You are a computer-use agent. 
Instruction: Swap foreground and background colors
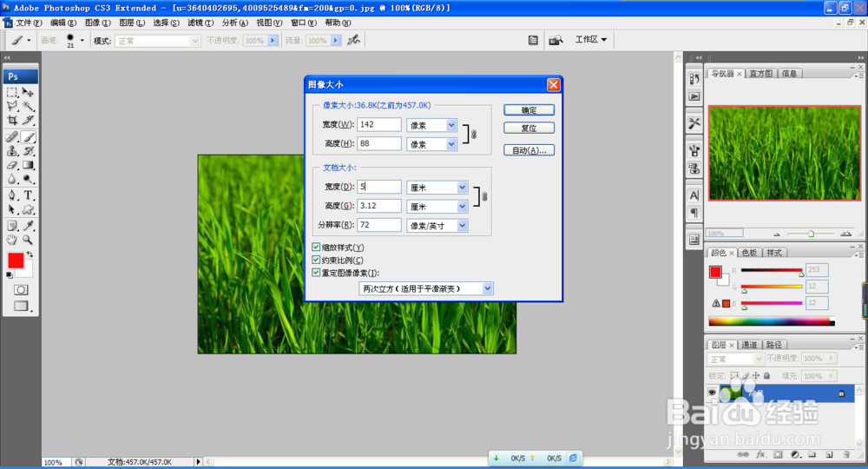30,254
